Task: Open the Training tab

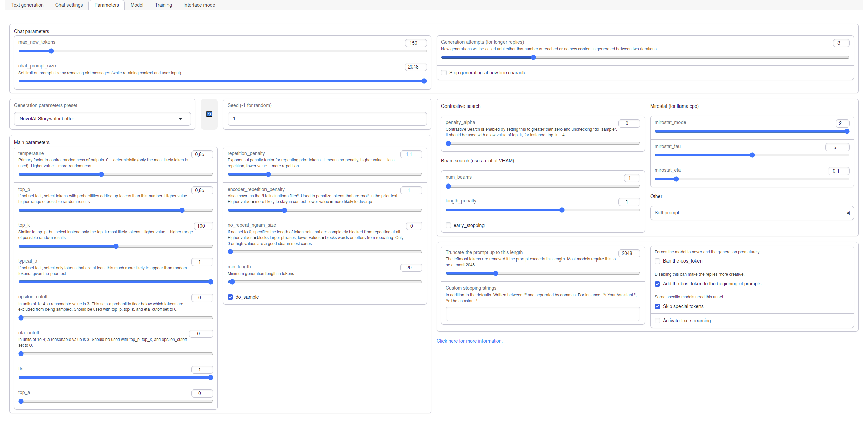Action: (163, 5)
